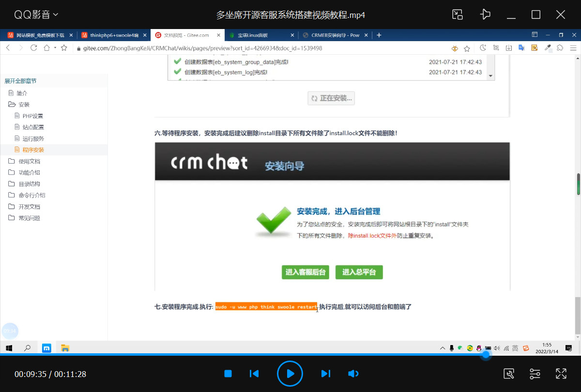Image resolution: width=581 pixels, height=392 pixels.
Task: Click the 进入总平台 button
Action: pos(359,272)
